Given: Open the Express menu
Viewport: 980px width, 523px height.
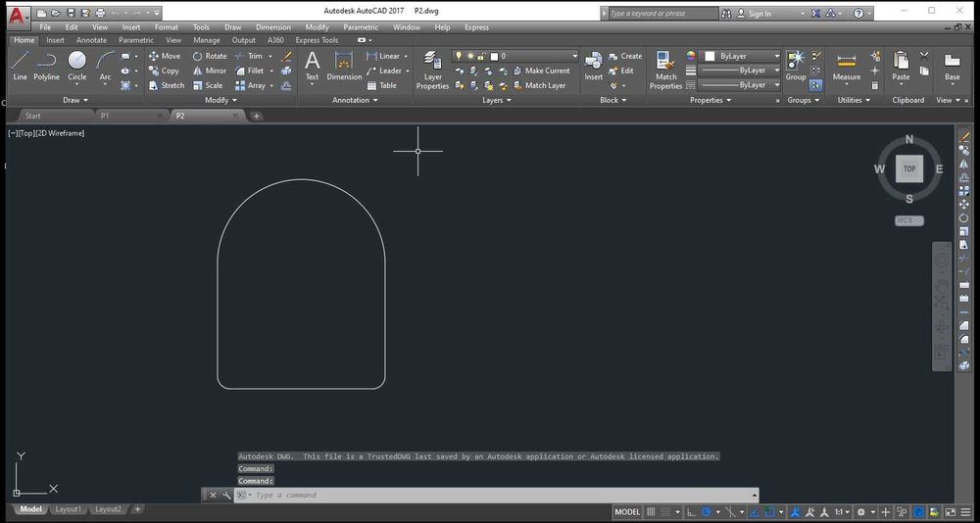Looking at the screenshot, I should tap(476, 27).
